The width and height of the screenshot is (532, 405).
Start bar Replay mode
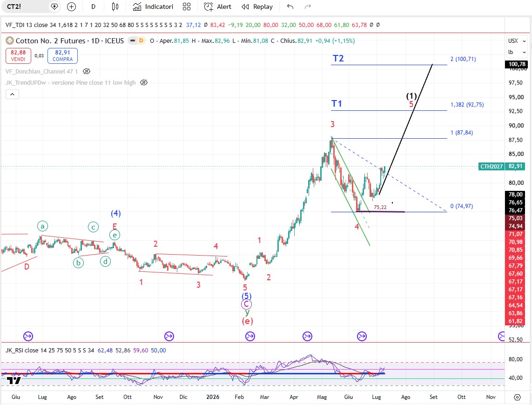point(257,7)
